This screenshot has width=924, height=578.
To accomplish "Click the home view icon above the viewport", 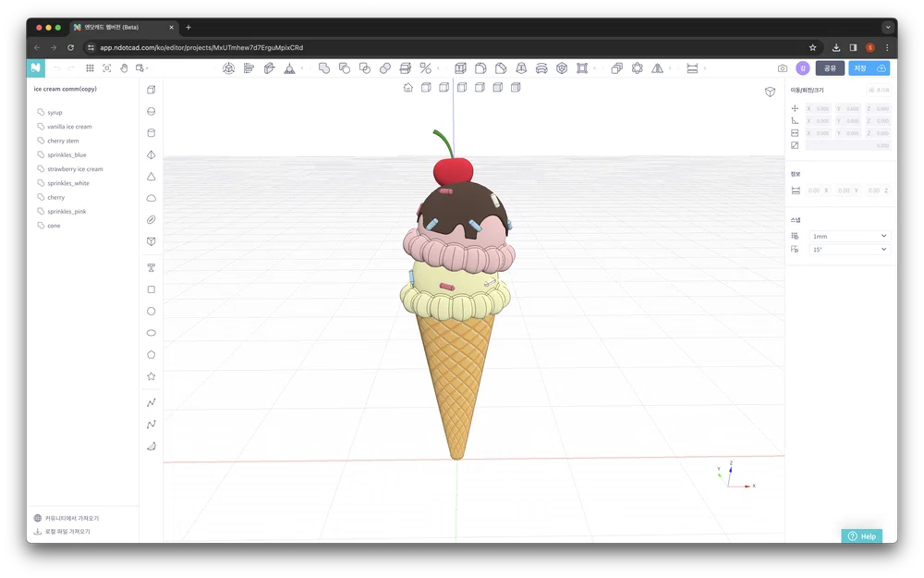I will pos(407,87).
